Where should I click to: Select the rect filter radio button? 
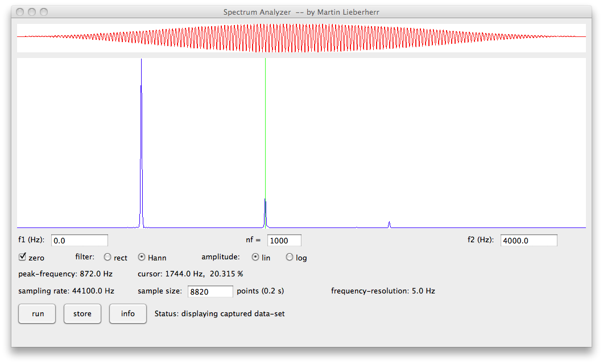pyautogui.click(x=108, y=257)
